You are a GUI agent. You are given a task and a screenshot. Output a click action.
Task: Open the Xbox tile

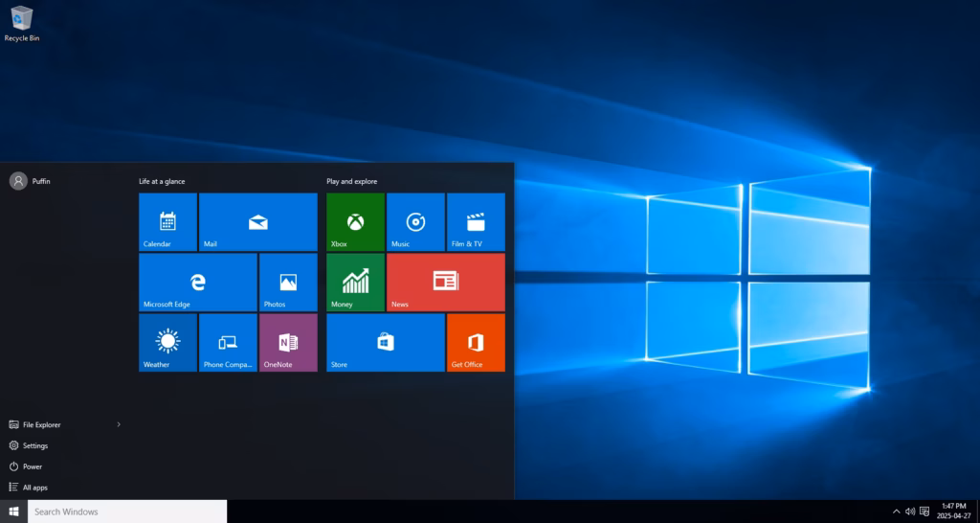pos(356,222)
